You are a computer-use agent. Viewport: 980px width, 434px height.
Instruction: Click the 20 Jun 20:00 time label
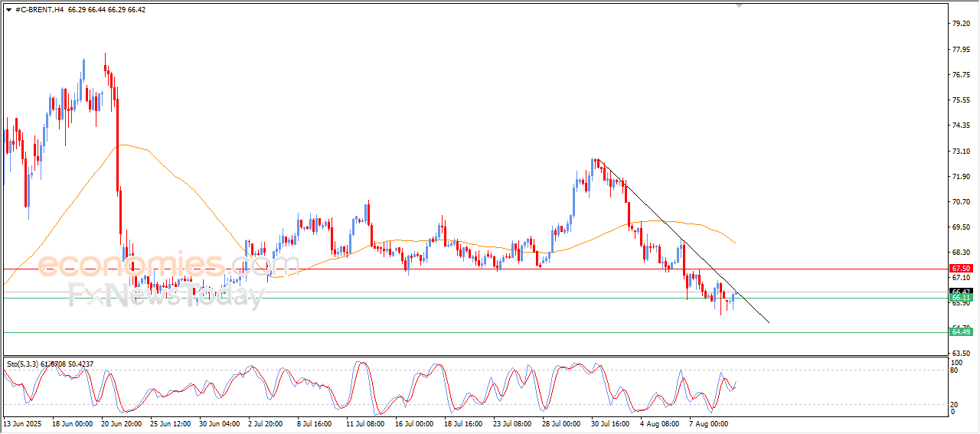122,423
